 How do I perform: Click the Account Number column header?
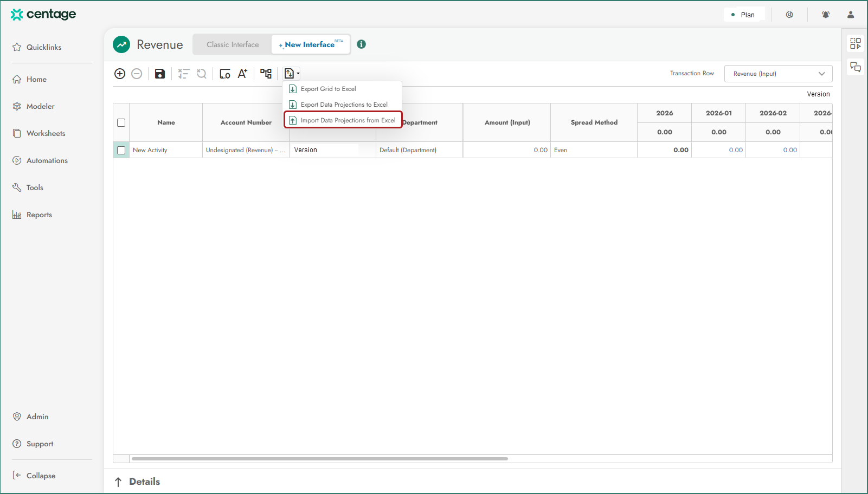click(x=246, y=123)
